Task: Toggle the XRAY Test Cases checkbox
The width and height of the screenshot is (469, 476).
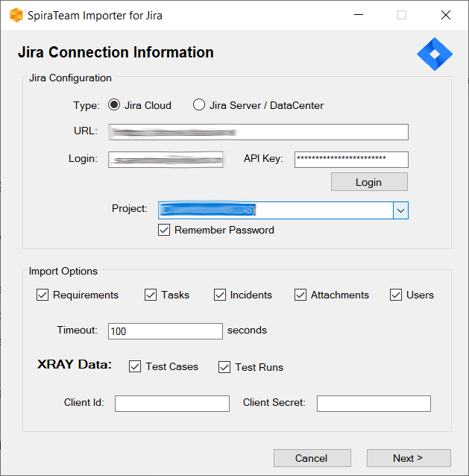Action: [135, 366]
